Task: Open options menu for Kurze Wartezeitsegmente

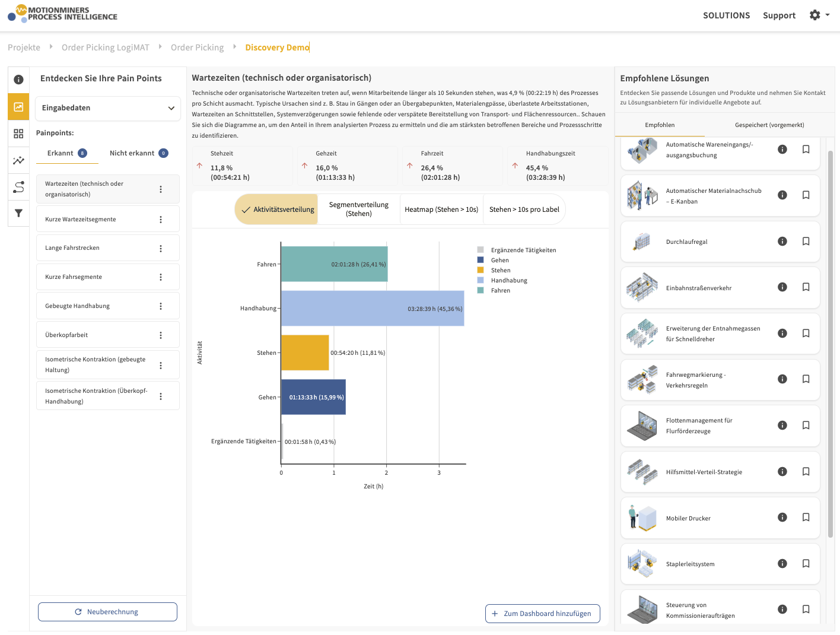Action: [161, 220]
